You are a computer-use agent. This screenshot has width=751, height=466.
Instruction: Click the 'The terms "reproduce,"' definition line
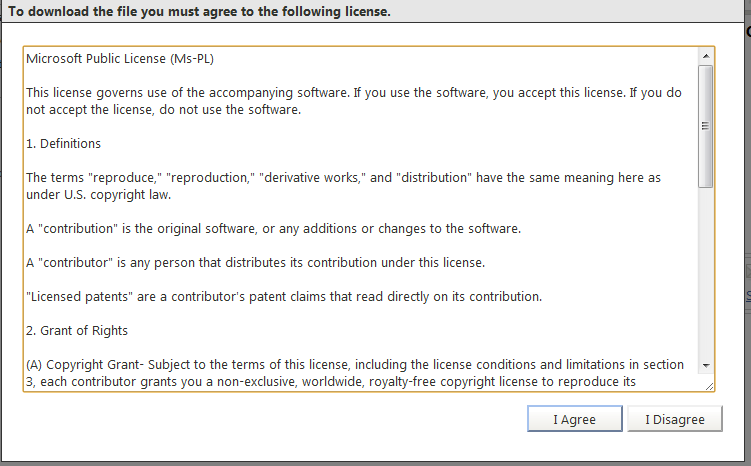coord(343,178)
